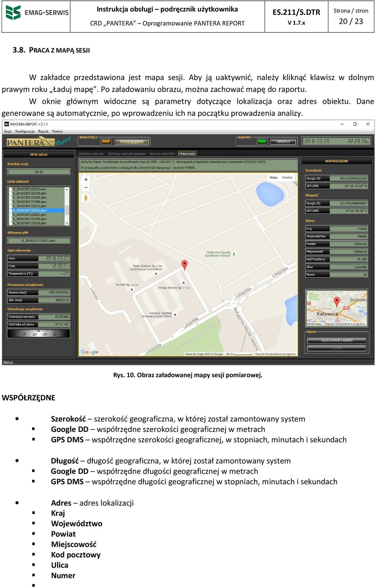Click the Odchyłka od pionu tilt scale
This screenshot has height=588, width=376.
pos(39,334)
